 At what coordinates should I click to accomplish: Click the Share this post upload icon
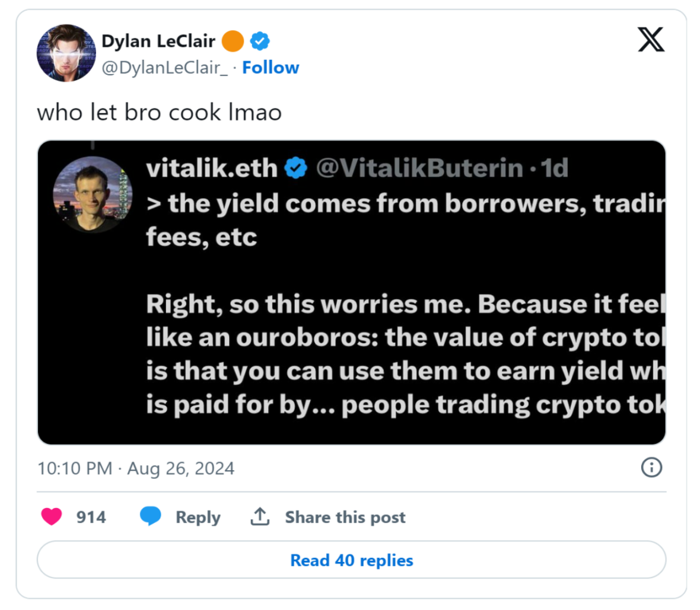coord(259,516)
